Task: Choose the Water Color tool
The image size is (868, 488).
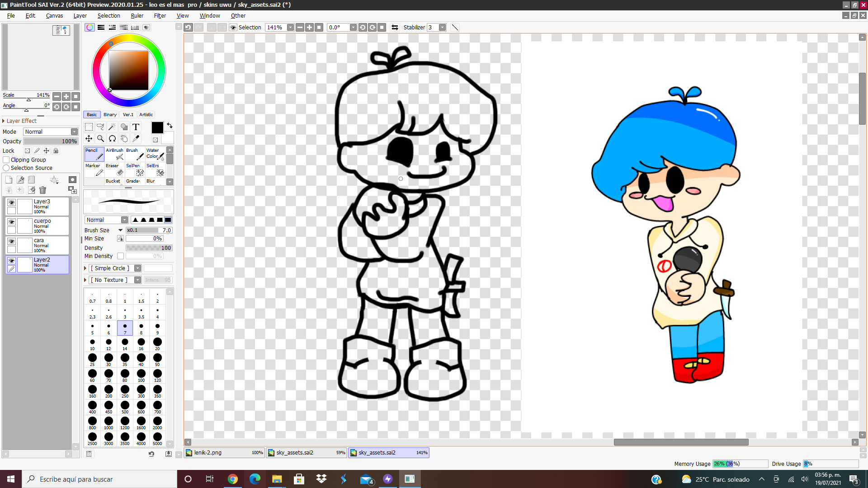Action: tap(155, 154)
